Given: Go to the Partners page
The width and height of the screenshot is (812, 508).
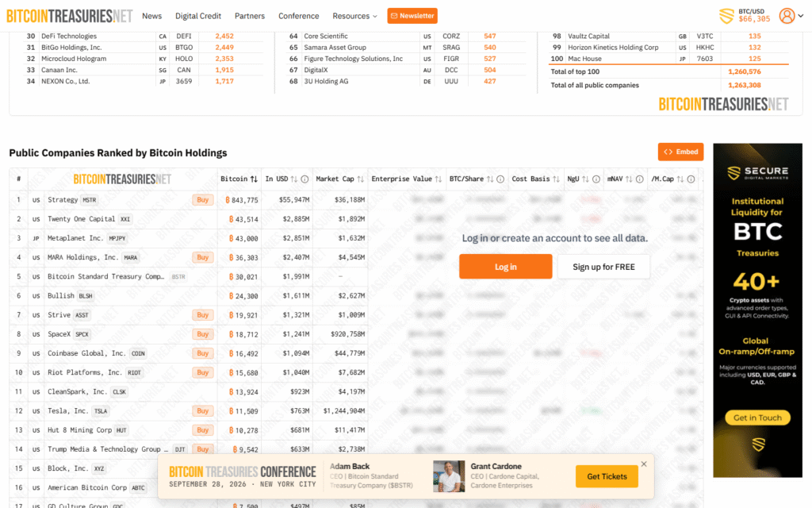Looking at the screenshot, I should [250, 16].
